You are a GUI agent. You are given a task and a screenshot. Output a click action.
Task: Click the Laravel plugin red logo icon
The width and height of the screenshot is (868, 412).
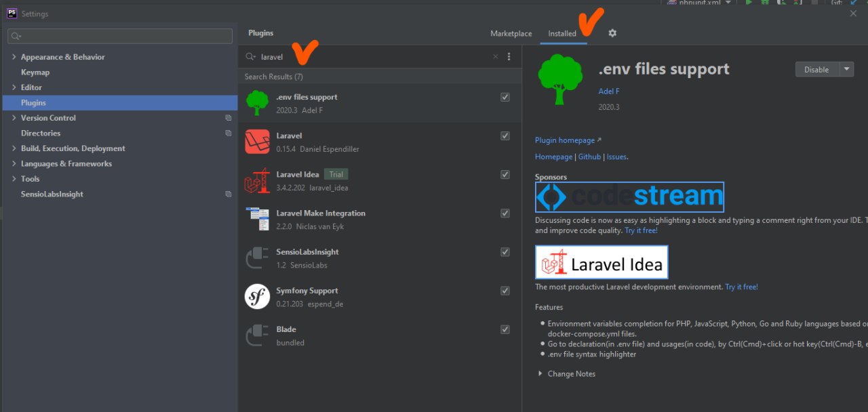257,142
